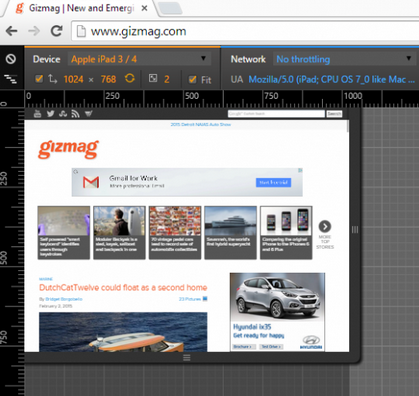Click the right-edge viewport width handle
This screenshot has width=419, height=396.
coord(355,229)
